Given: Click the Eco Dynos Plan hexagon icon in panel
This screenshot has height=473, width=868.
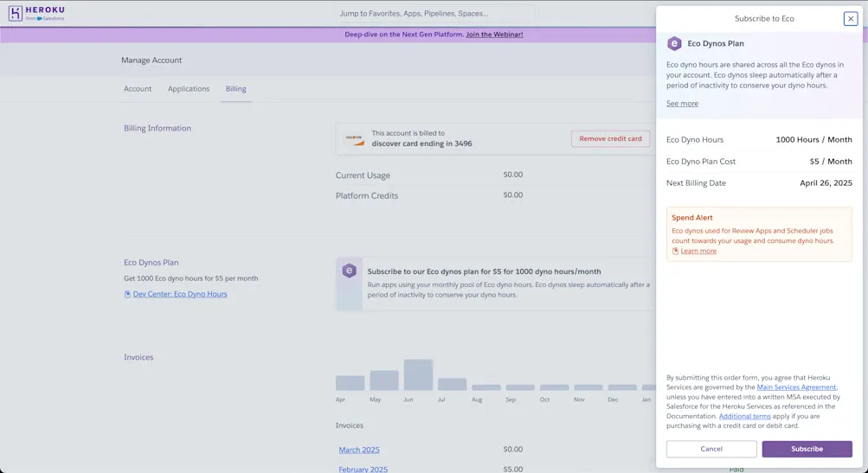Looking at the screenshot, I should click(x=673, y=43).
